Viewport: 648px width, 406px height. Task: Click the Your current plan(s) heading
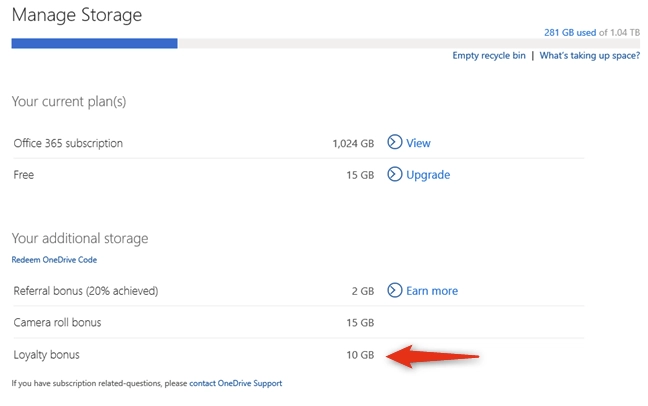click(69, 102)
